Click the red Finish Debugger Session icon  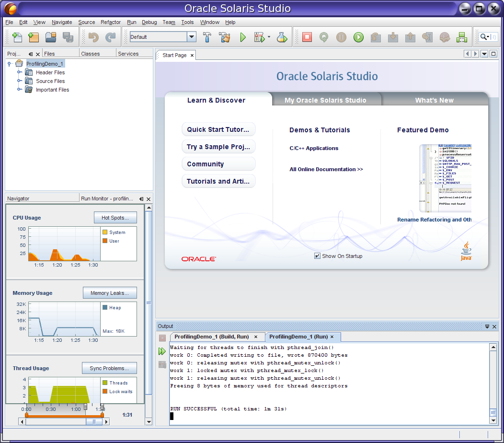(x=307, y=37)
